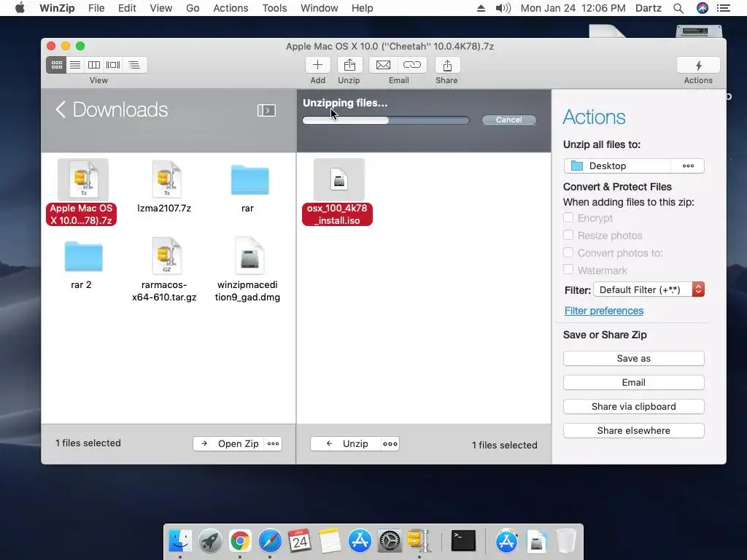This screenshot has height=560, width=747.
Task: Click Share elsewhere button
Action: [634, 430]
